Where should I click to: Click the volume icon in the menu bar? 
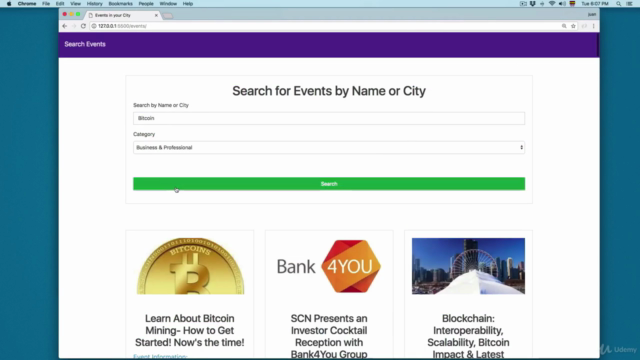562,4
